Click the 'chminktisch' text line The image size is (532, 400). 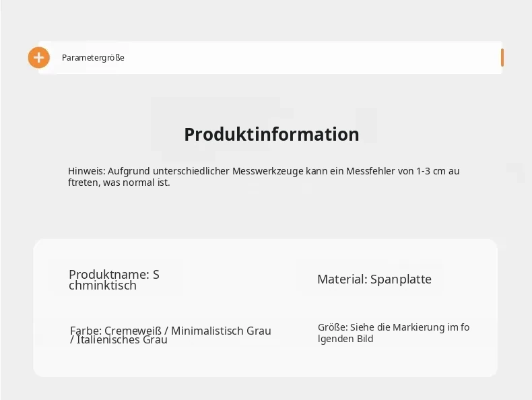pos(102,286)
